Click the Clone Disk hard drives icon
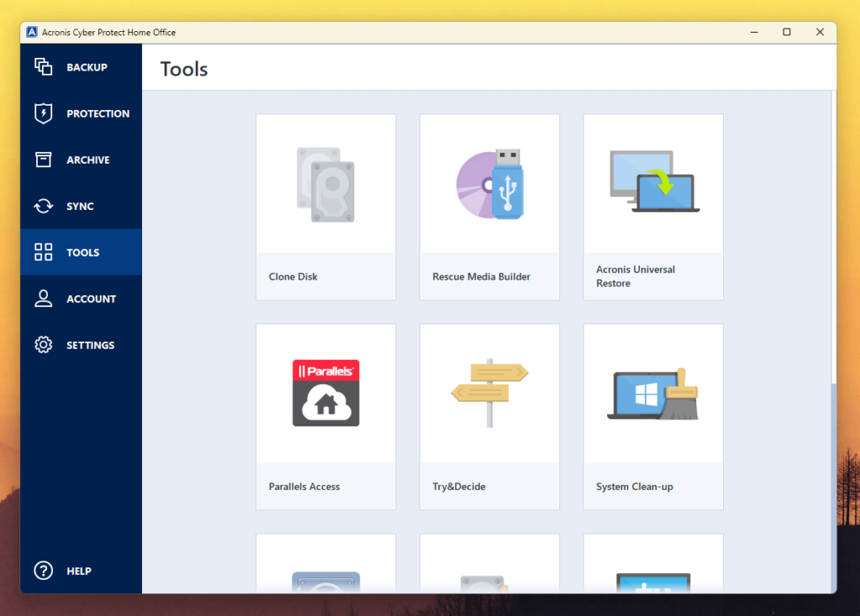860x616 pixels. point(326,185)
